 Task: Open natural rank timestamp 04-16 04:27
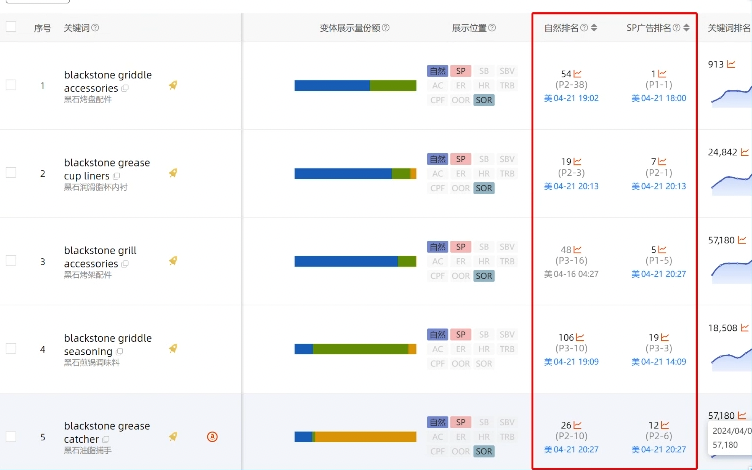point(571,274)
